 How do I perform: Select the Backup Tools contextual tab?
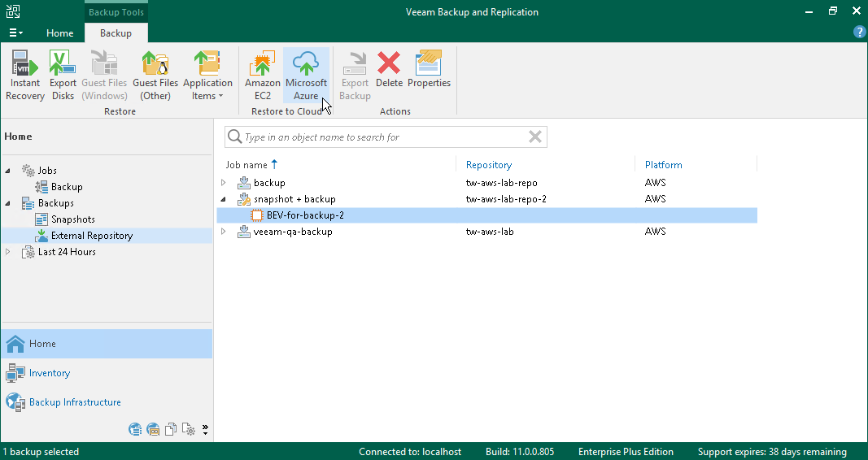[x=116, y=12]
